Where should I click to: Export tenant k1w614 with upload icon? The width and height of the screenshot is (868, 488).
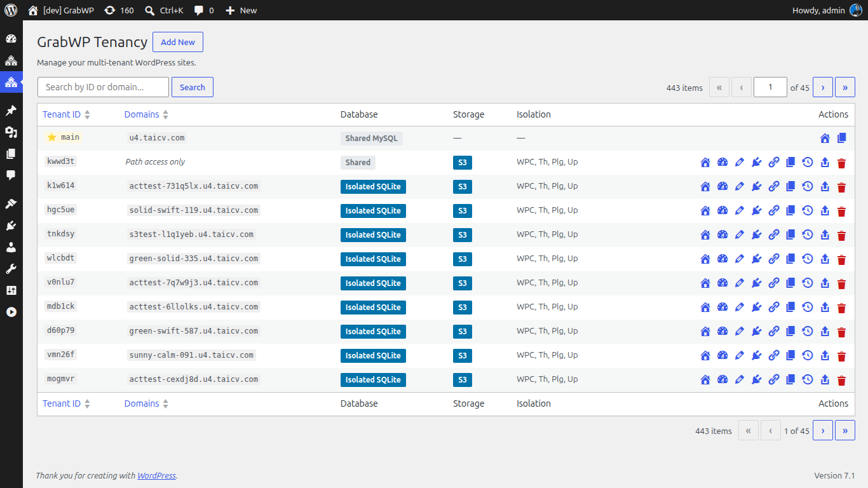tap(825, 187)
